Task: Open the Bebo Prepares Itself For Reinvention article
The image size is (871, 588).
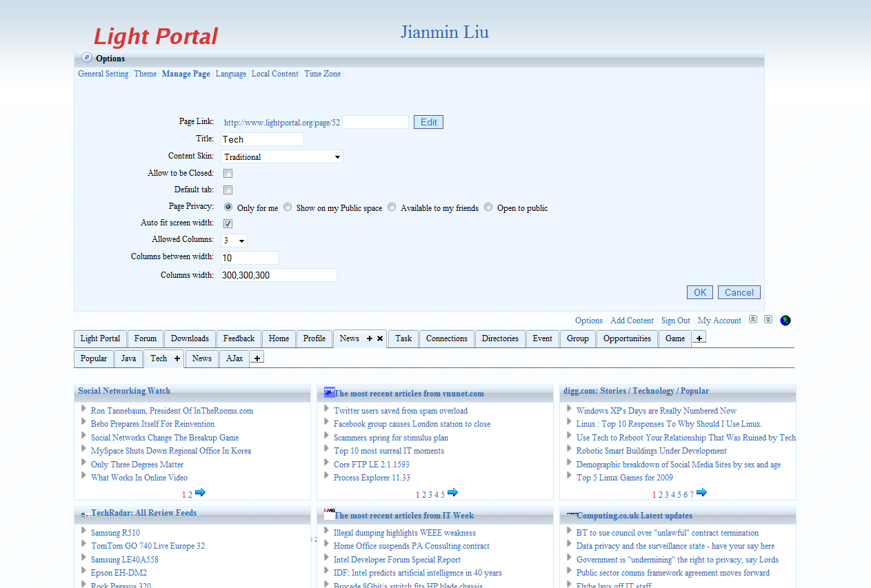Action: 152,424
